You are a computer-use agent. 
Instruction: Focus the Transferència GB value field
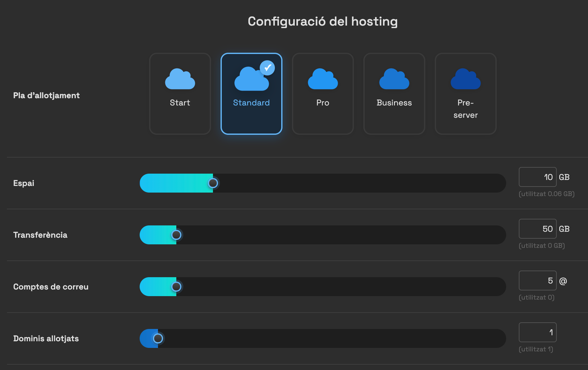coord(537,229)
